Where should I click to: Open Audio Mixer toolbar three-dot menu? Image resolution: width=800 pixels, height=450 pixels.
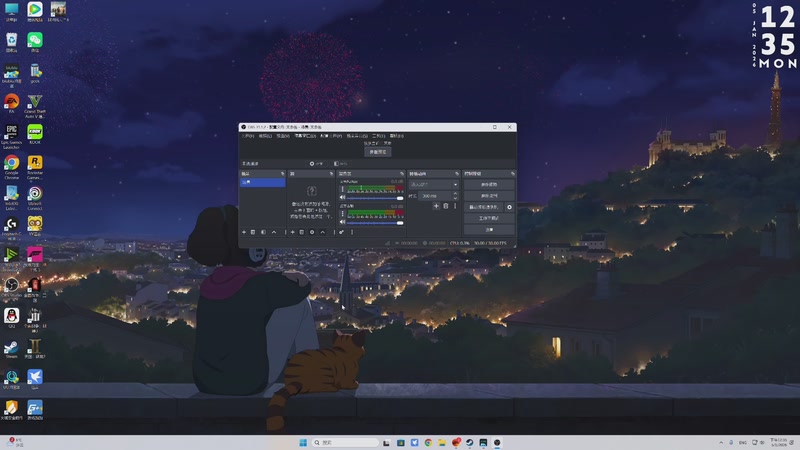click(352, 232)
